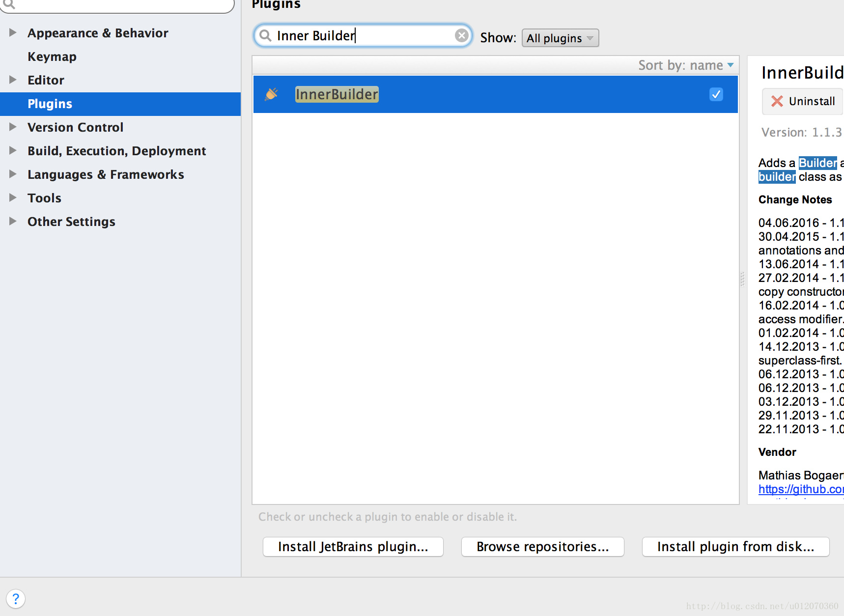Select Editor settings item

pos(46,80)
